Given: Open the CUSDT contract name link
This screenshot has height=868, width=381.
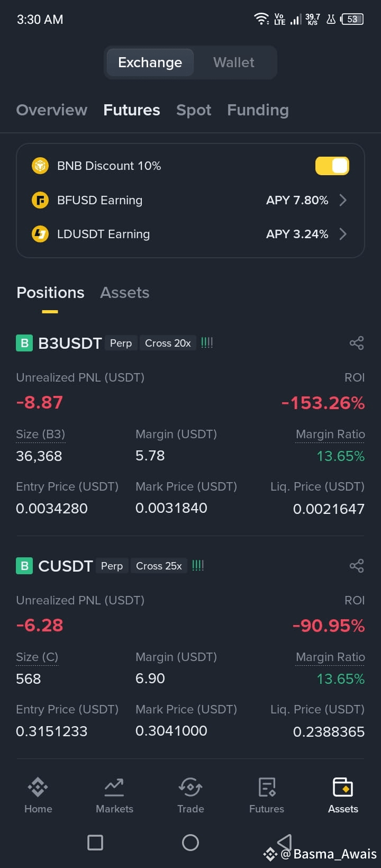Looking at the screenshot, I should 66,566.
